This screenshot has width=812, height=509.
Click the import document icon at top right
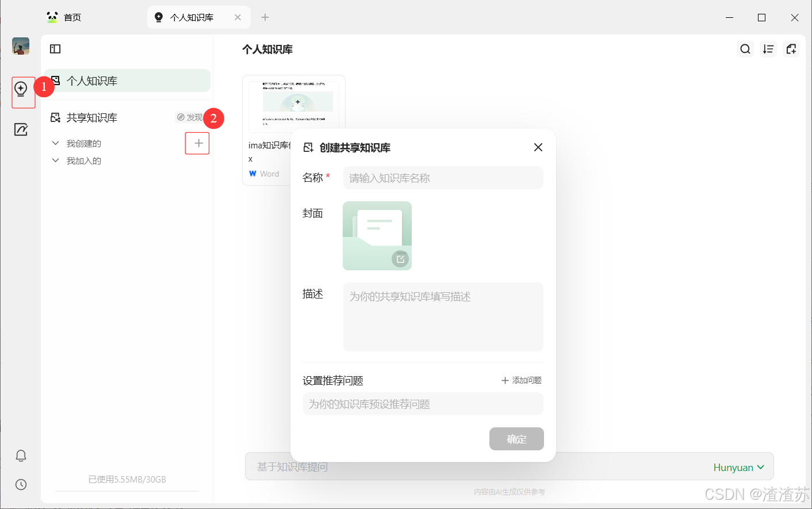[x=791, y=49]
